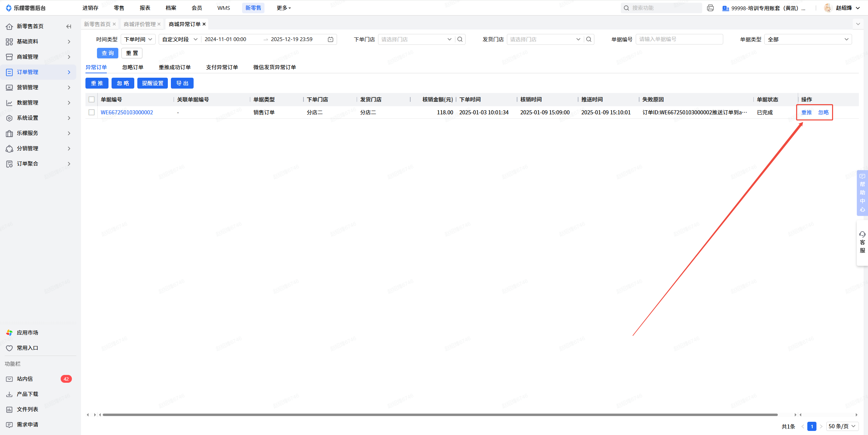Click the 单据编号 input field
The height and width of the screenshot is (435, 868).
(679, 39)
